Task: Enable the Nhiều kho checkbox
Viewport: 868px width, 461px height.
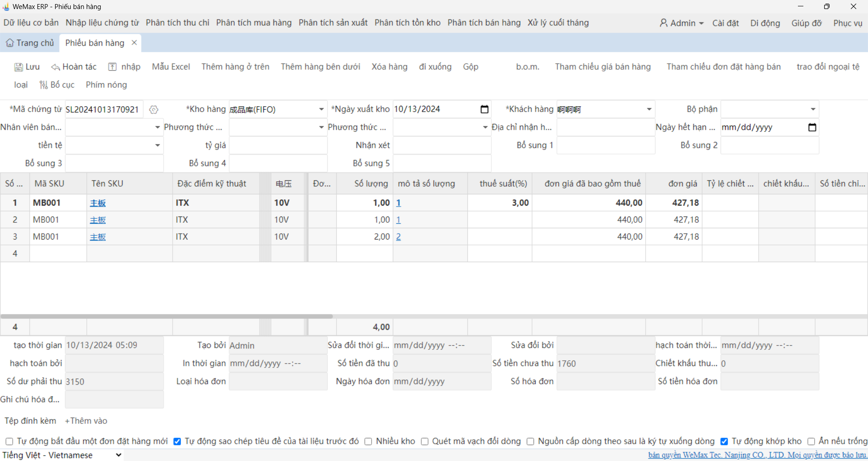Action: click(368, 442)
